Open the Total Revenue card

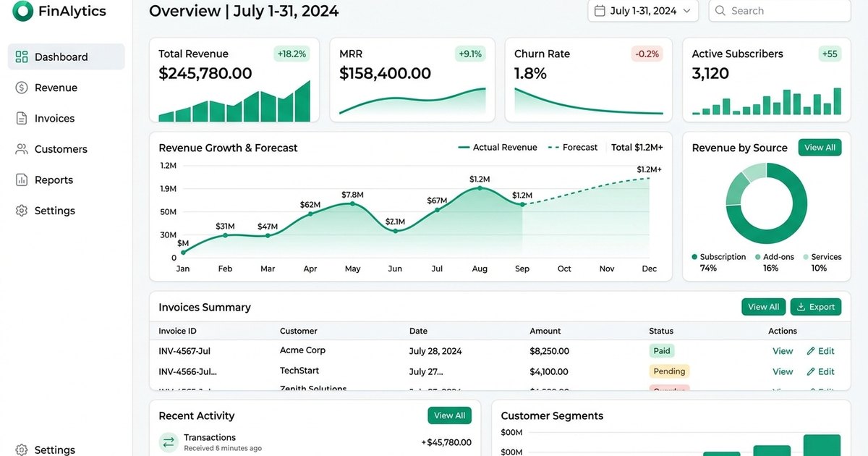[233, 80]
